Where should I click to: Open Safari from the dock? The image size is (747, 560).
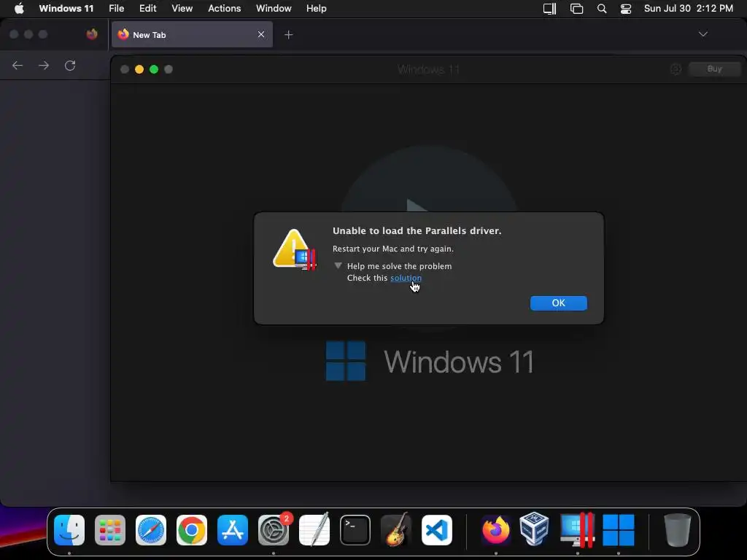tap(151, 530)
